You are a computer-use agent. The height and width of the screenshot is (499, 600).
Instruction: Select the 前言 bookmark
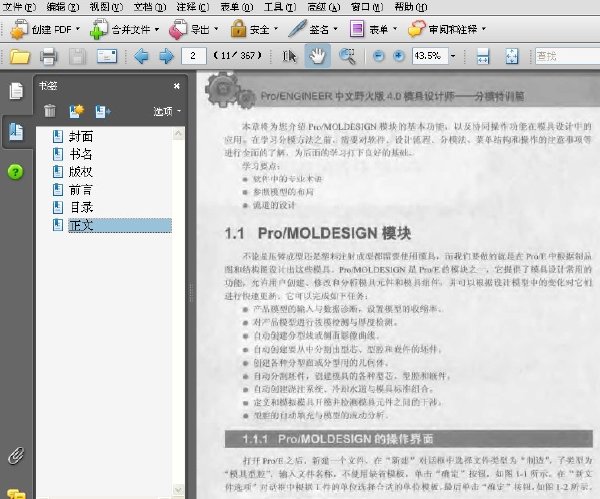(x=81, y=190)
